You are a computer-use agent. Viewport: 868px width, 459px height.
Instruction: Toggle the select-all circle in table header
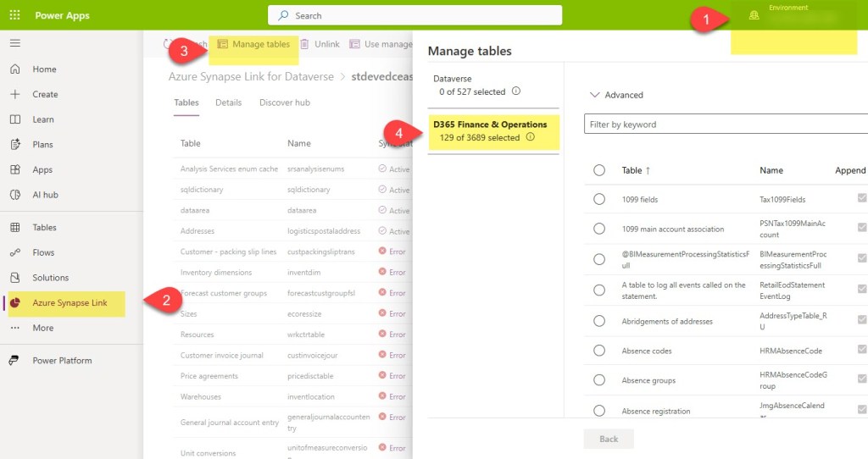[x=599, y=170]
